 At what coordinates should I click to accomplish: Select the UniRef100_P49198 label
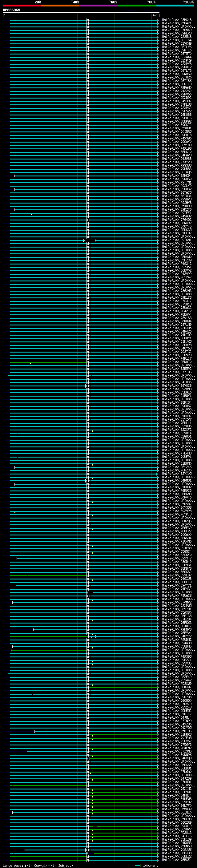point(177,149)
